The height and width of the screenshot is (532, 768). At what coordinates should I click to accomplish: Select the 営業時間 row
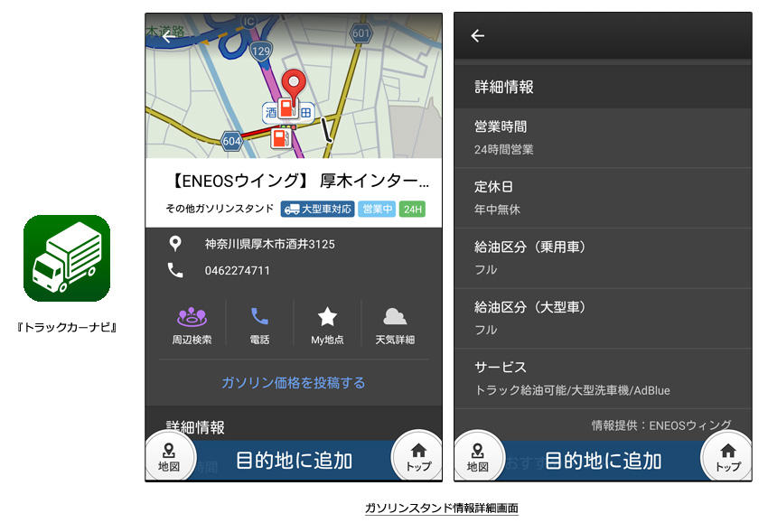(603, 137)
